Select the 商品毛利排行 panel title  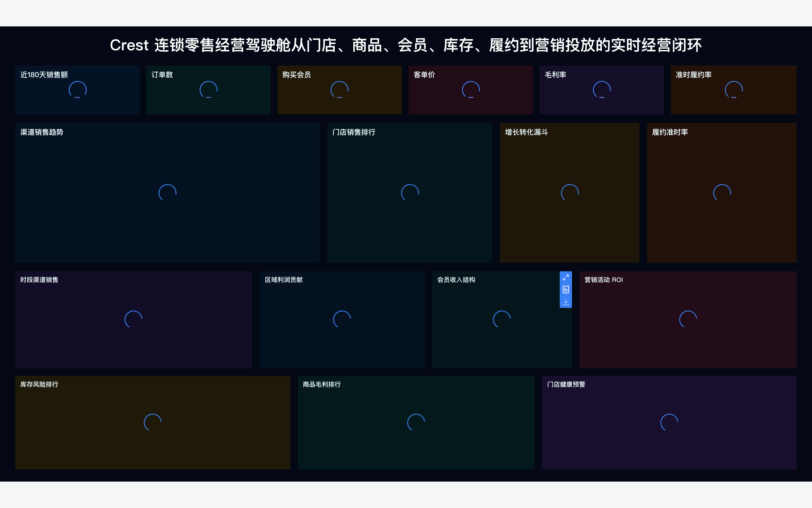tap(322, 384)
